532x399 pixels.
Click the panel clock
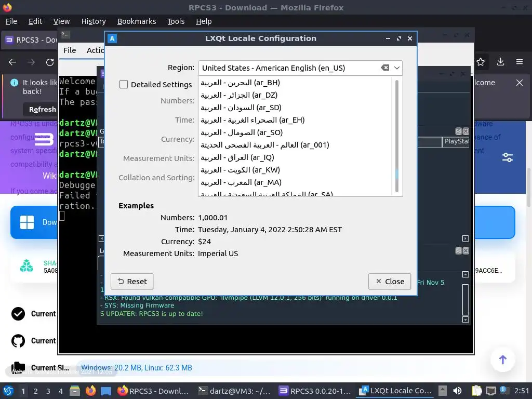pos(521,391)
